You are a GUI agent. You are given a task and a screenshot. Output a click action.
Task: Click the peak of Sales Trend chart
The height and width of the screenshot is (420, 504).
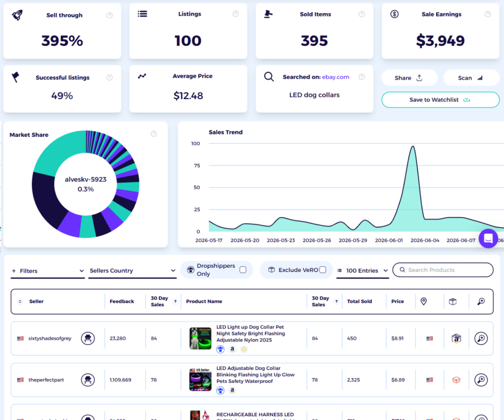tap(413, 147)
